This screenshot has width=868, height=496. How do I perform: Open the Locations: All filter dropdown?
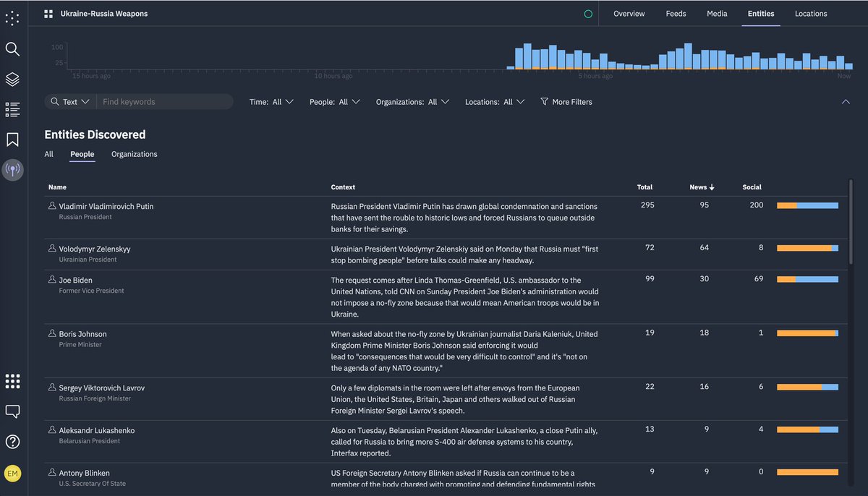pyautogui.click(x=495, y=102)
